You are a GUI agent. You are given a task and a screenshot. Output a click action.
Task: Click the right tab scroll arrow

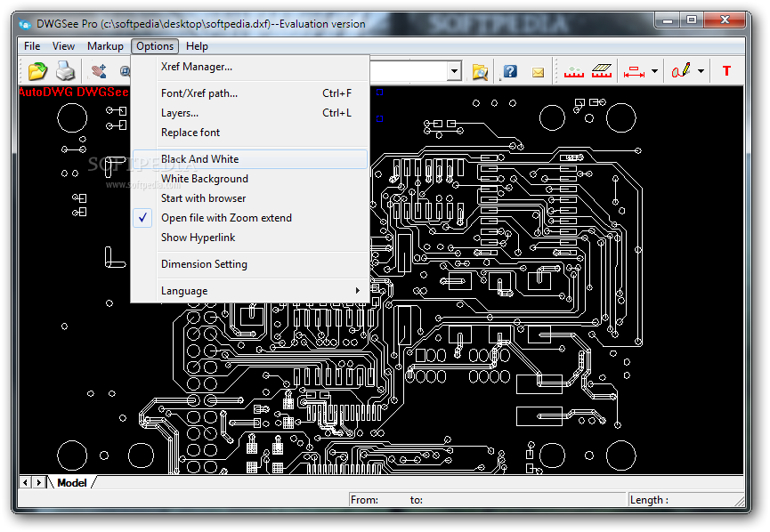(x=39, y=483)
